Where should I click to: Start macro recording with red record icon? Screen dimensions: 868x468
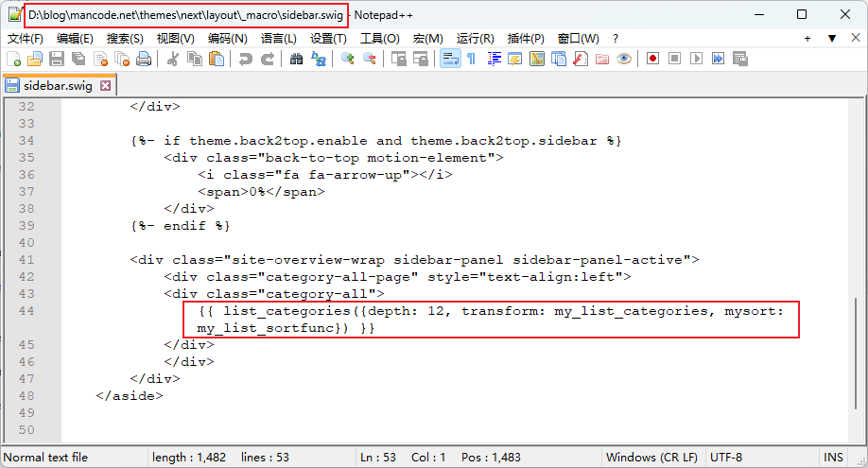[652, 59]
